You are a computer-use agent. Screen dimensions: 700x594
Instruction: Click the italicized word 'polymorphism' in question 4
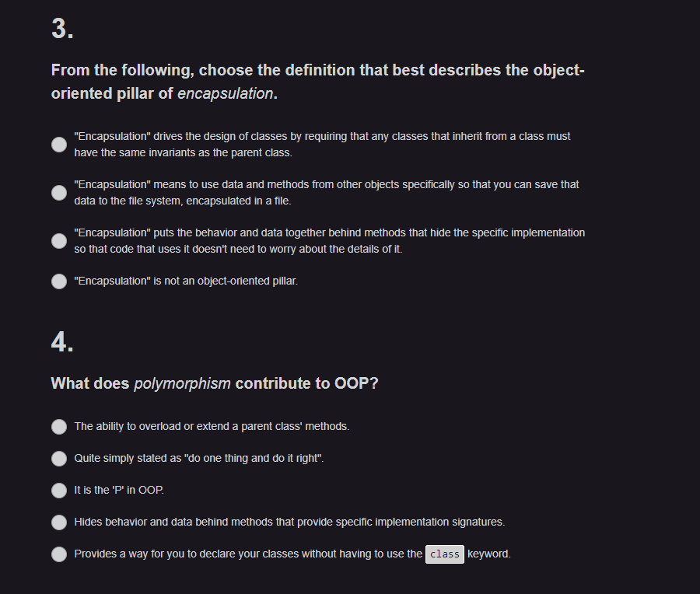click(181, 383)
